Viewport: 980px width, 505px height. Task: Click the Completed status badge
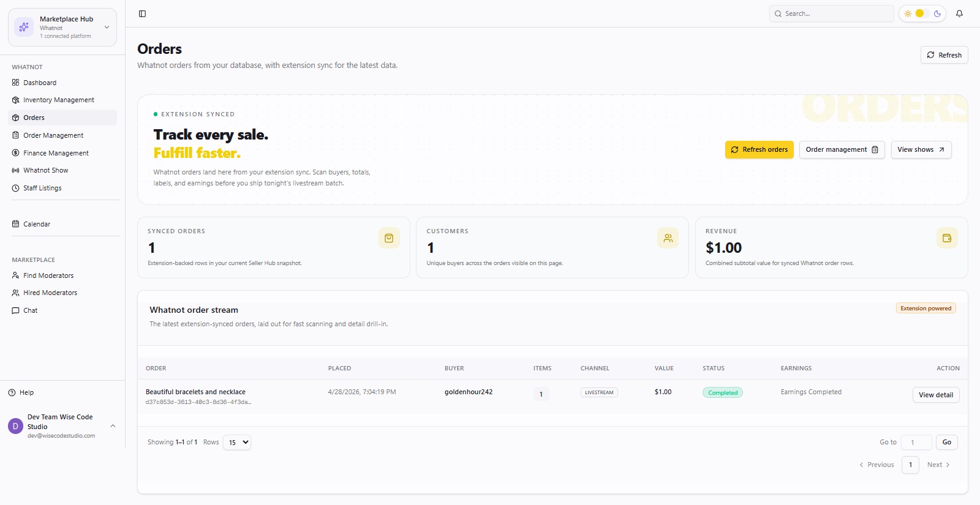[723, 392]
